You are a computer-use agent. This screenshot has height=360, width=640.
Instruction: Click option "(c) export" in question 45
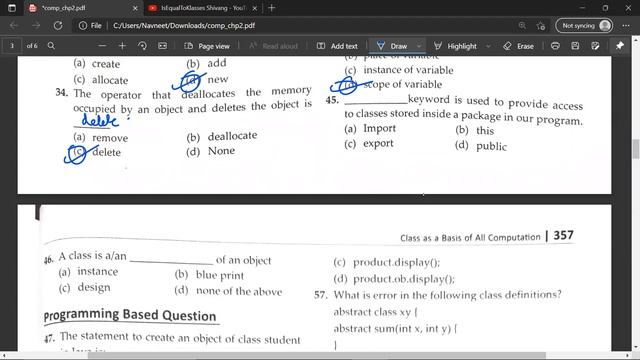coord(369,144)
